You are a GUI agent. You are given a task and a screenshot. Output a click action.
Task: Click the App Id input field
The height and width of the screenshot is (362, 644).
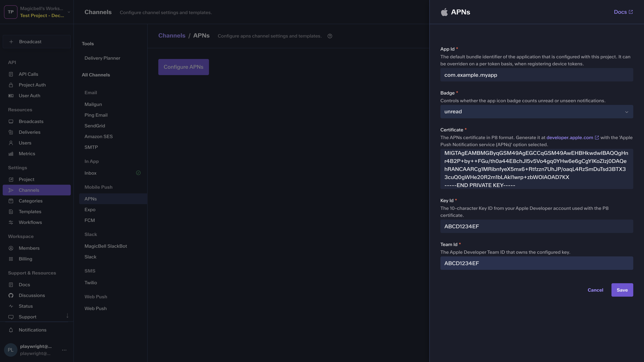[x=536, y=75]
